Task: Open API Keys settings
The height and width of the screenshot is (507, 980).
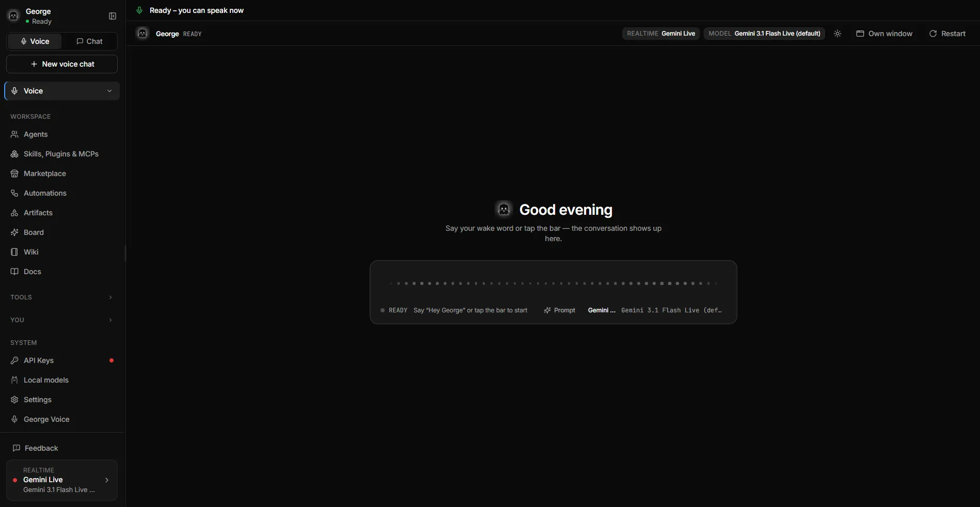Action: pyautogui.click(x=62, y=360)
